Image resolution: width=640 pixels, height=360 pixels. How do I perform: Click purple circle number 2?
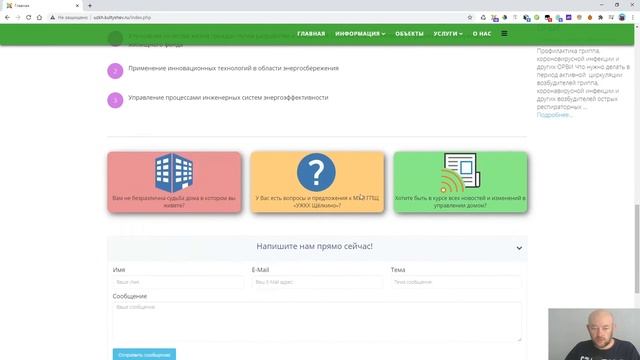pyautogui.click(x=115, y=71)
